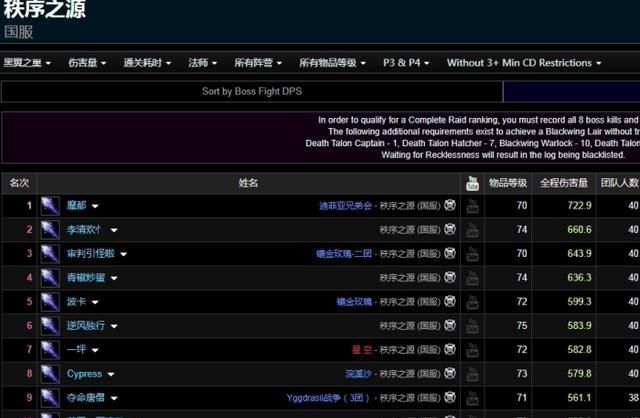Image resolution: width=640 pixels, height=418 pixels.
Task: Click the mage class icon beside 夺命唐僧
Action: (50, 398)
